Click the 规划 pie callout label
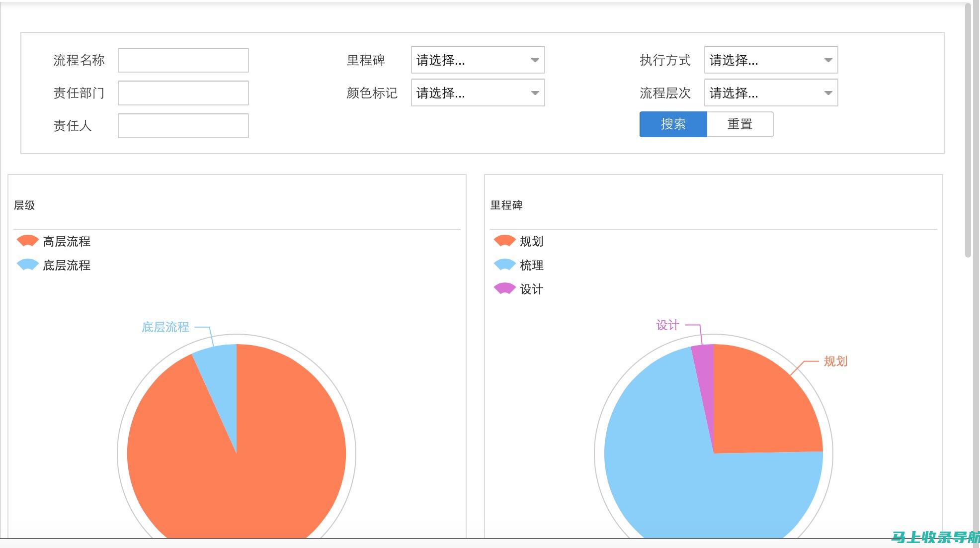 coord(835,361)
